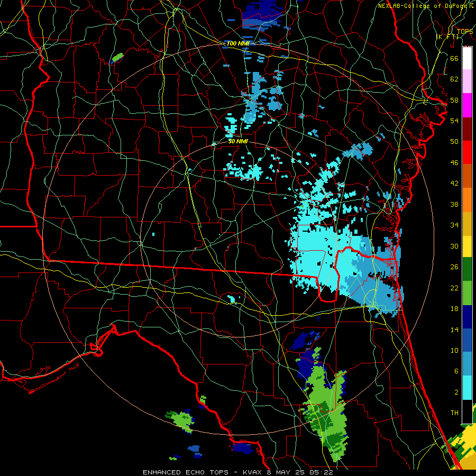Click the '34' legend value

pos(454,225)
